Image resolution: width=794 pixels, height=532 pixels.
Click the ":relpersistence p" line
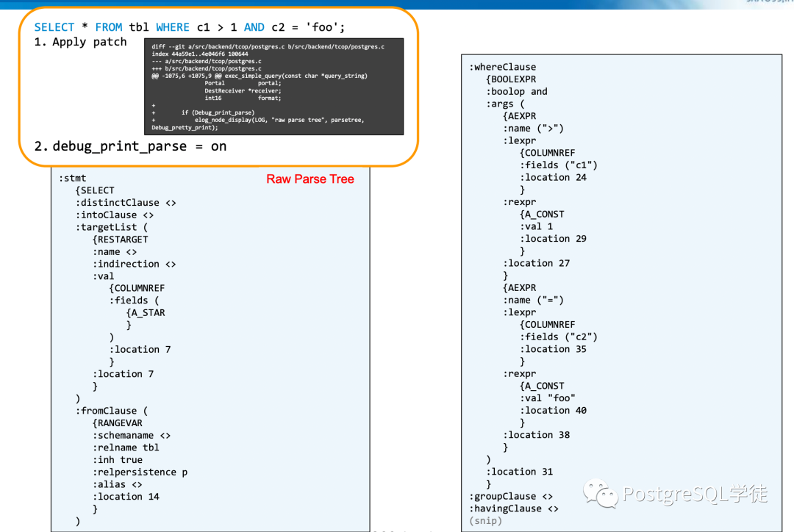140,472
